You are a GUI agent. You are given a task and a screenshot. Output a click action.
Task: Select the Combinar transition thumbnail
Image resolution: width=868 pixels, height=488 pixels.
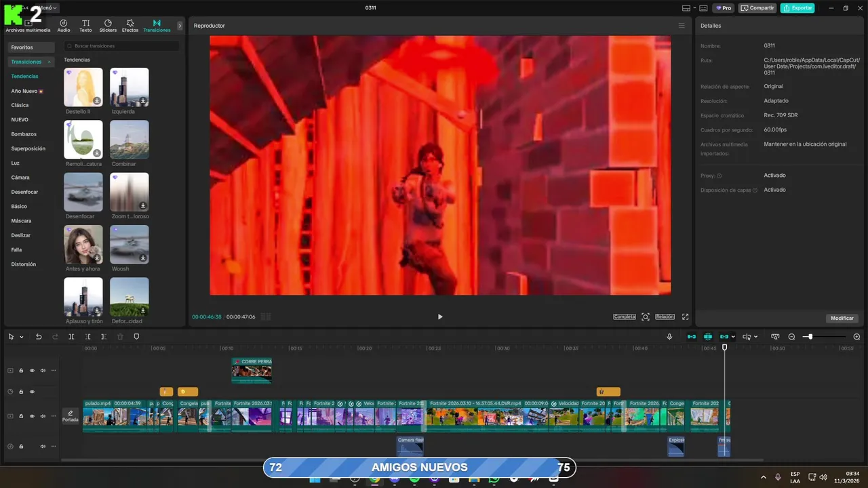tap(130, 140)
